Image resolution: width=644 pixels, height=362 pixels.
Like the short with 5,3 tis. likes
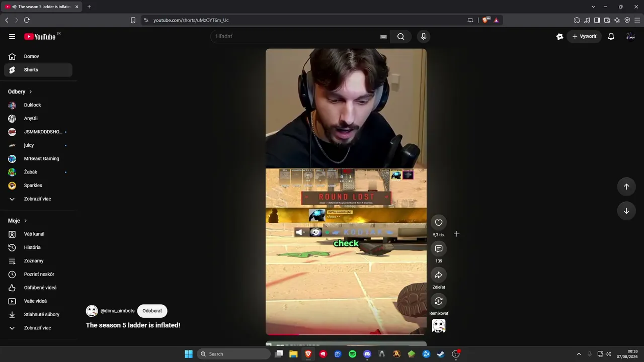point(439,223)
